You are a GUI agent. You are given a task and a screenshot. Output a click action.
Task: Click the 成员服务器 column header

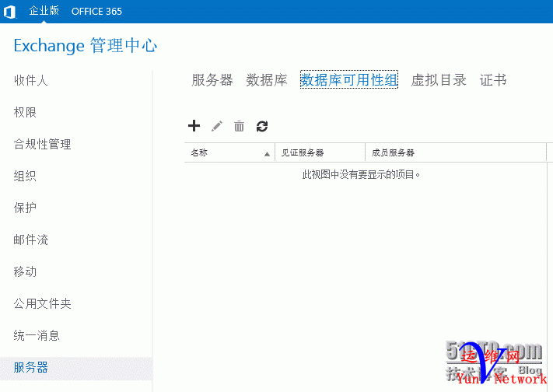pyautogui.click(x=456, y=152)
